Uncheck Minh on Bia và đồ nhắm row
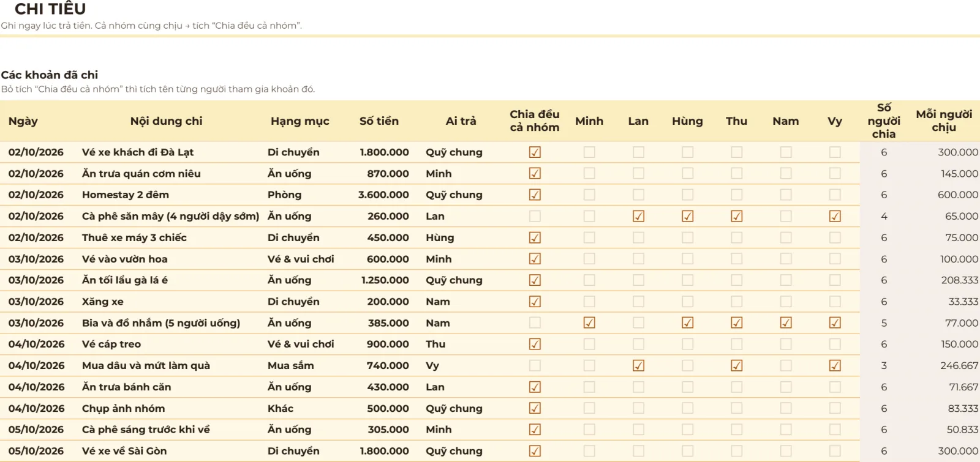980x462 pixels. [589, 322]
